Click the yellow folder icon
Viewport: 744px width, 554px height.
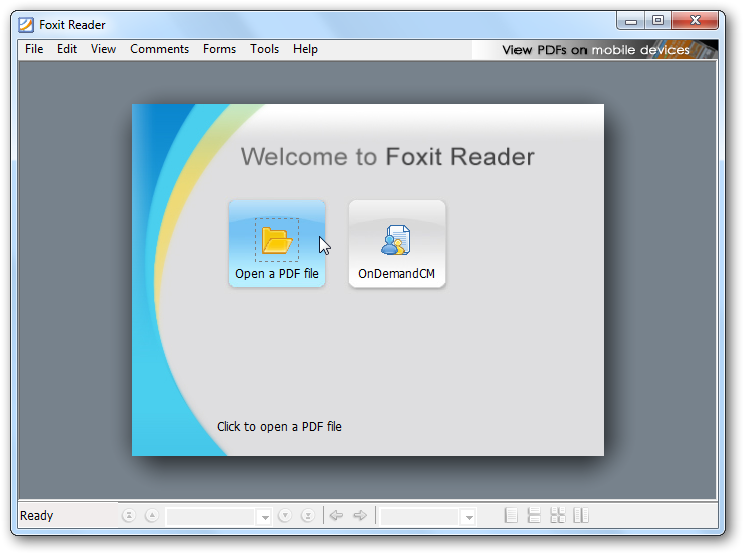[277, 240]
